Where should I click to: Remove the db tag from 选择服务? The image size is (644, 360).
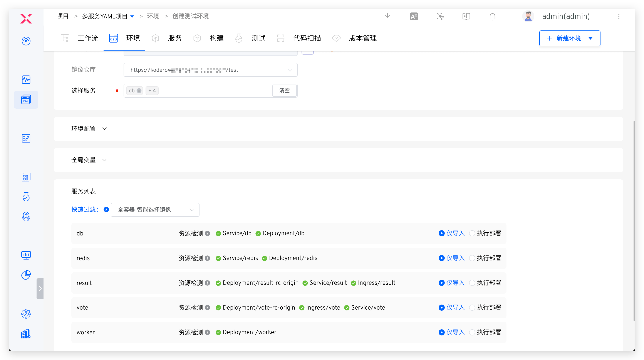coord(139,90)
